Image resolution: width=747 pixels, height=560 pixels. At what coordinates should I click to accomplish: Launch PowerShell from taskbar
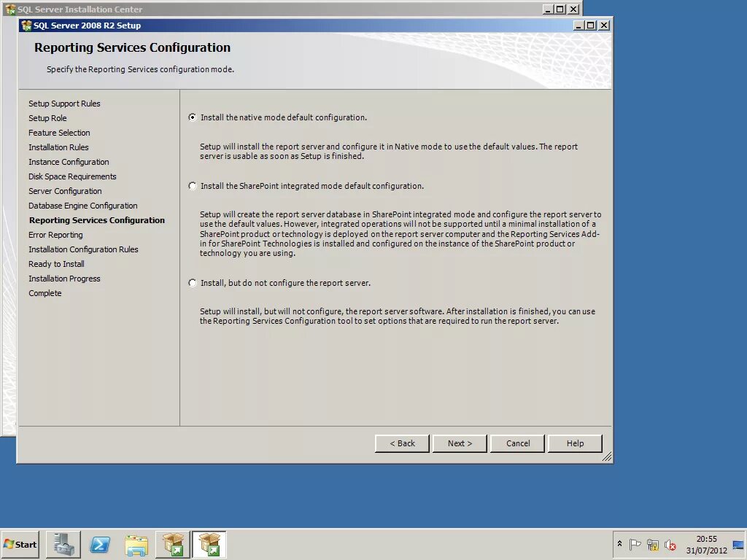pos(100,544)
